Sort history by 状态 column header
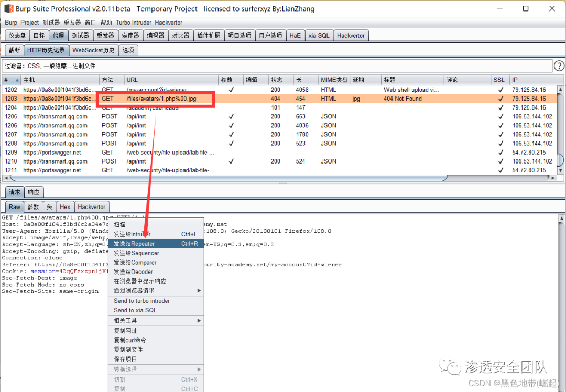This screenshot has width=566, height=392. (281, 80)
